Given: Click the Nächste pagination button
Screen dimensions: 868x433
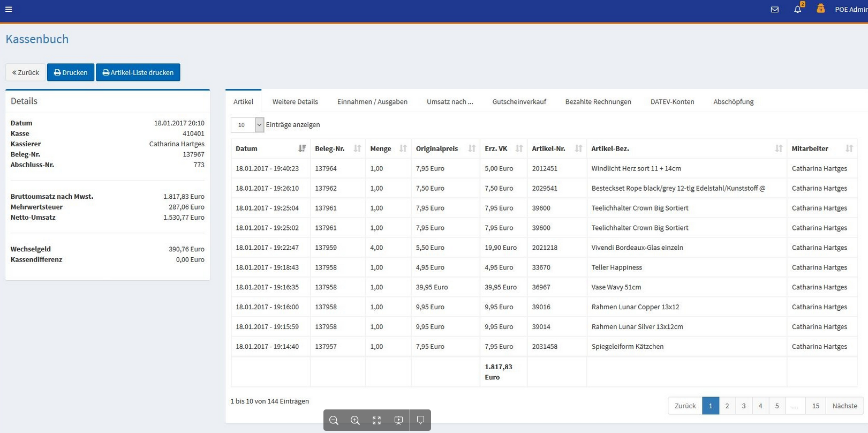Looking at the screenshot, I should tap(844, 406).
